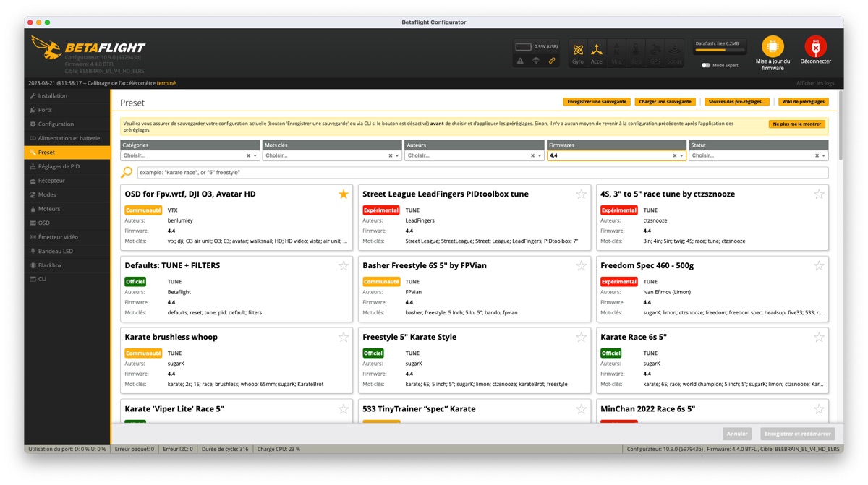Go to the Configuration tab

pos(67,124)
